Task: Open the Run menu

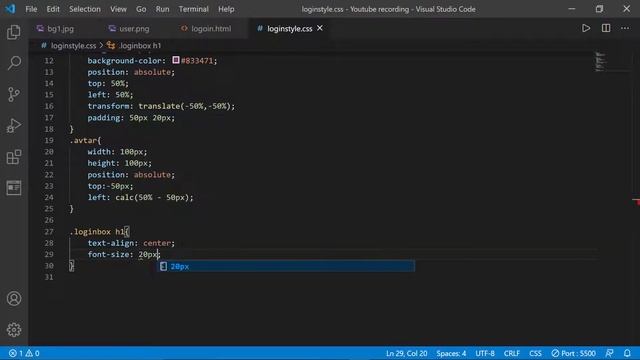Action: tap(162, 9)
